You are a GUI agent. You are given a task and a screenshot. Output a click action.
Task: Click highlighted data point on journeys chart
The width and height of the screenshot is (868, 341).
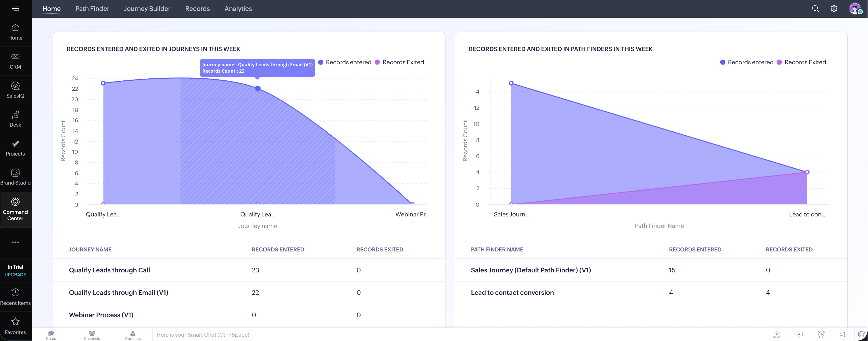point(258,88)
